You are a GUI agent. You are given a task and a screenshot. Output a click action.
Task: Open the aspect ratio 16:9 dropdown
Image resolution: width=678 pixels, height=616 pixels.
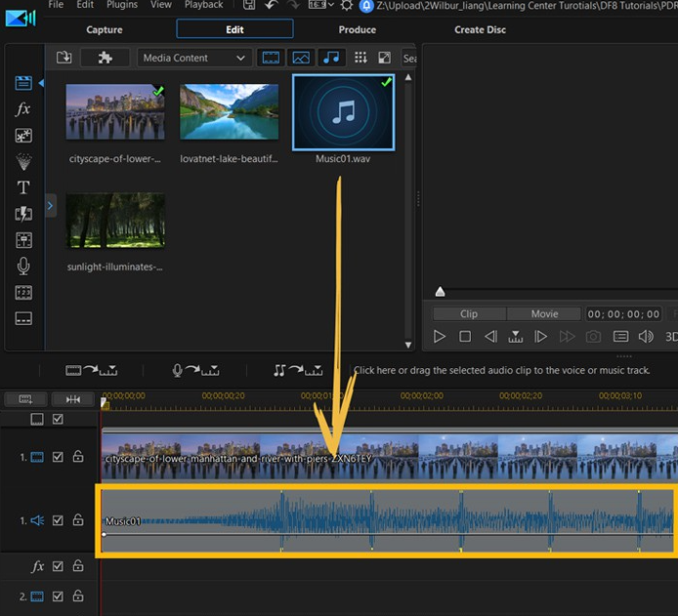point(321,5)
